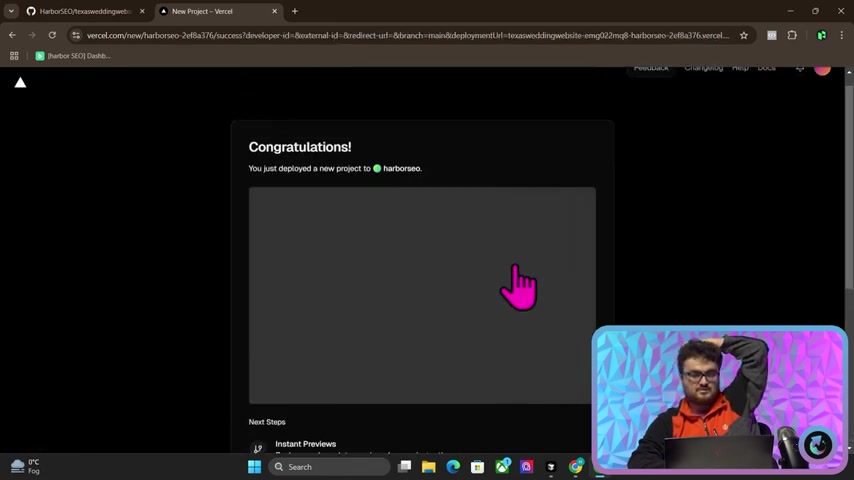Switch to the HarborSEO GitHub tab
This screenshot has height=480, width=854.
(x=84, y=11)
